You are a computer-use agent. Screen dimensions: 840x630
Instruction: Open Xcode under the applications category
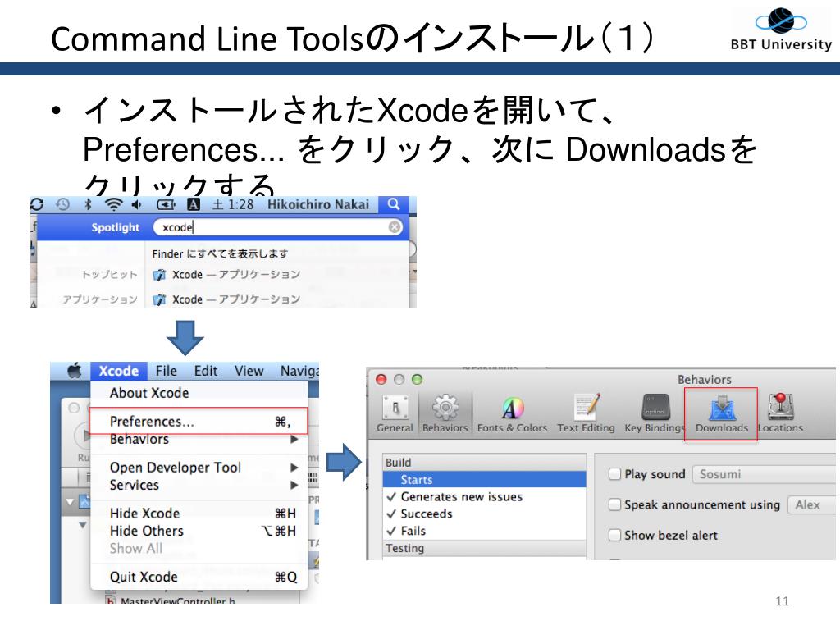[x=227, y=299]
